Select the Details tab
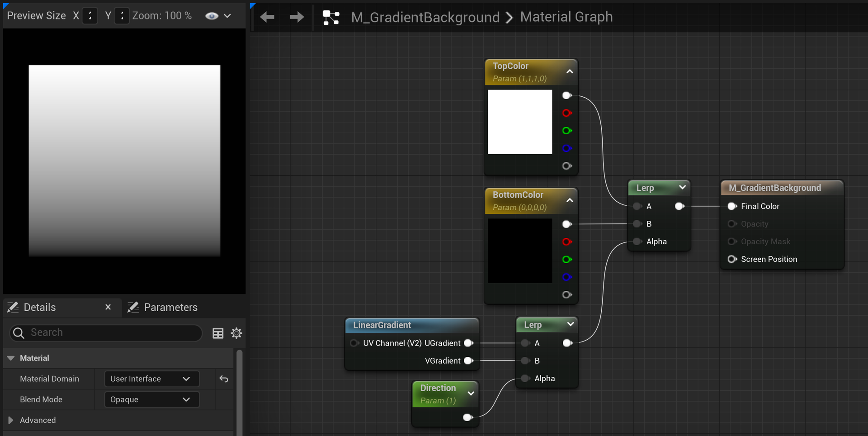The width and height of the screenshot is (868, 436). [x=40, y=307]
